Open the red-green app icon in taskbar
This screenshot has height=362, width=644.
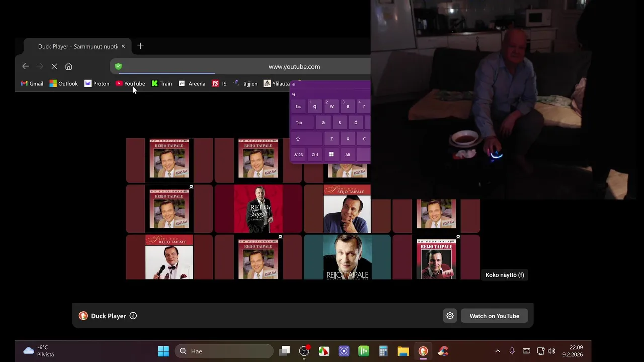pyautogui.click(x=324, y=351)
